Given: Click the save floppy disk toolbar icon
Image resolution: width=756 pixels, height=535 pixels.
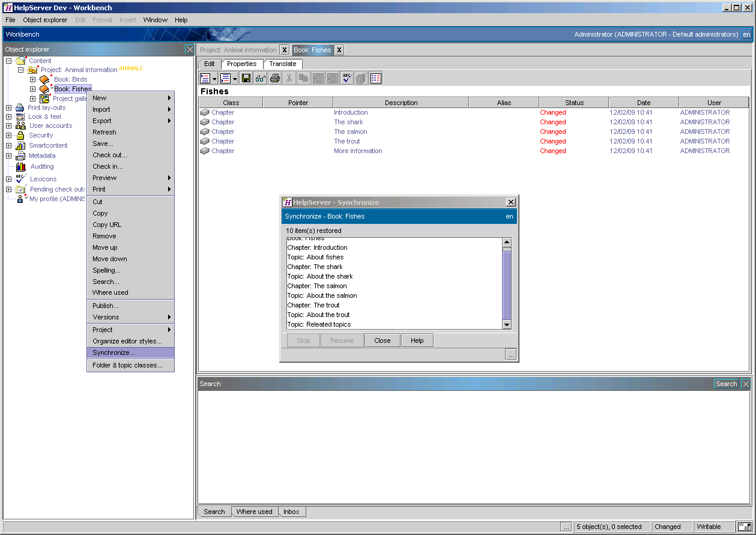Looking at the screenshot, I should [x=246, y=78].
